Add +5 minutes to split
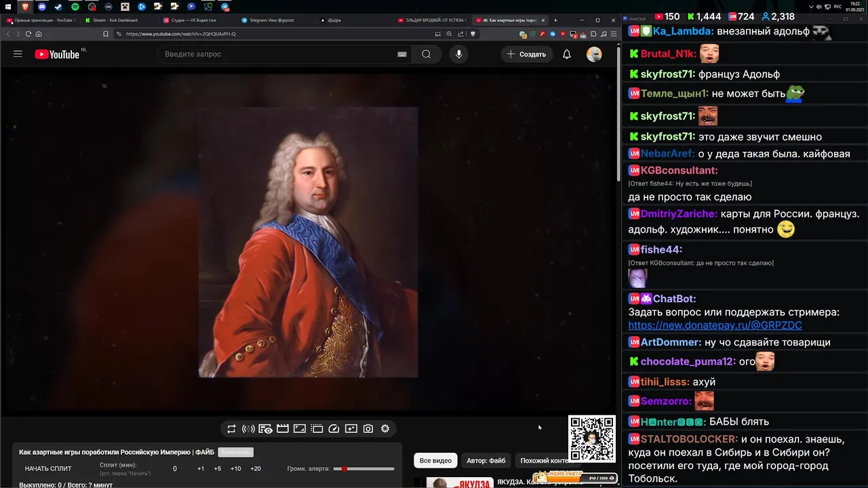The width and height of the screenshot is (868, 488). (x=218, y=468)
